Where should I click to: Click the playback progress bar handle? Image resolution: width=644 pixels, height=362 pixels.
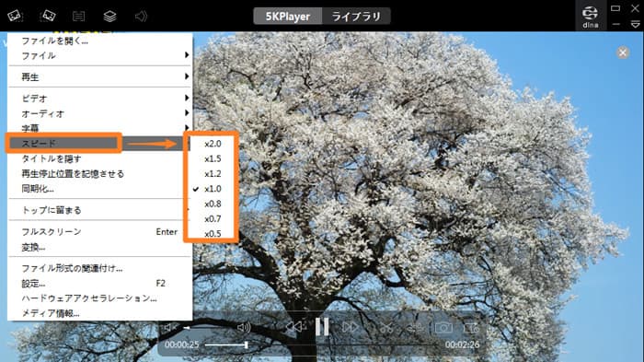pos(246,344)
